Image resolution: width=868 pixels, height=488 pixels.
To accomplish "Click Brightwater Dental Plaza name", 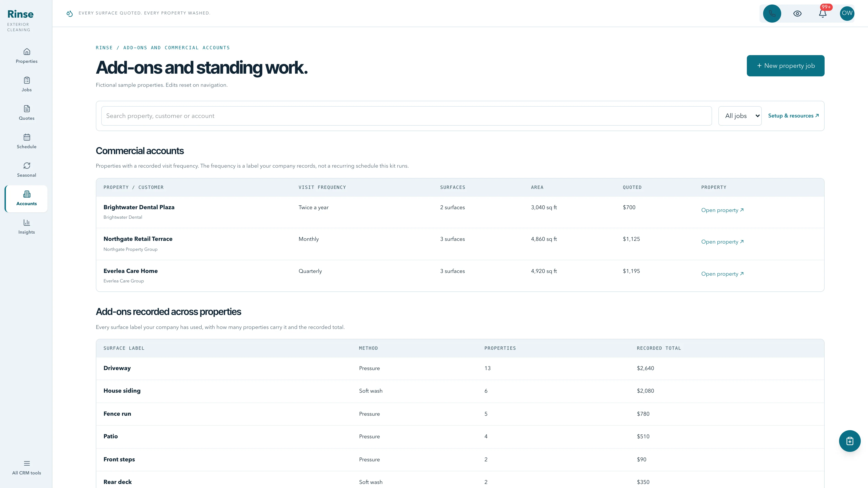I will (139, 207).
